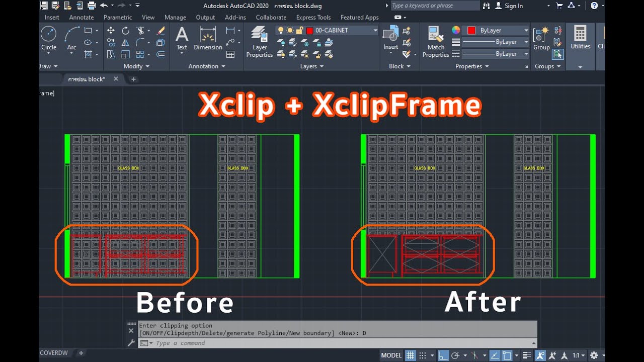The image size is (644, 362).
Task: Toggle layer on/off lightbulb for 00-CABINET
Action: point(281,31)
